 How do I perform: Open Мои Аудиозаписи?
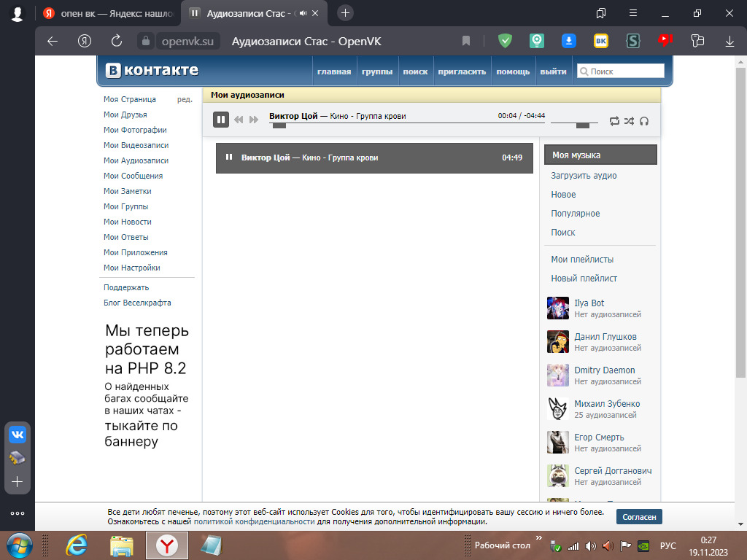point(136,160)
